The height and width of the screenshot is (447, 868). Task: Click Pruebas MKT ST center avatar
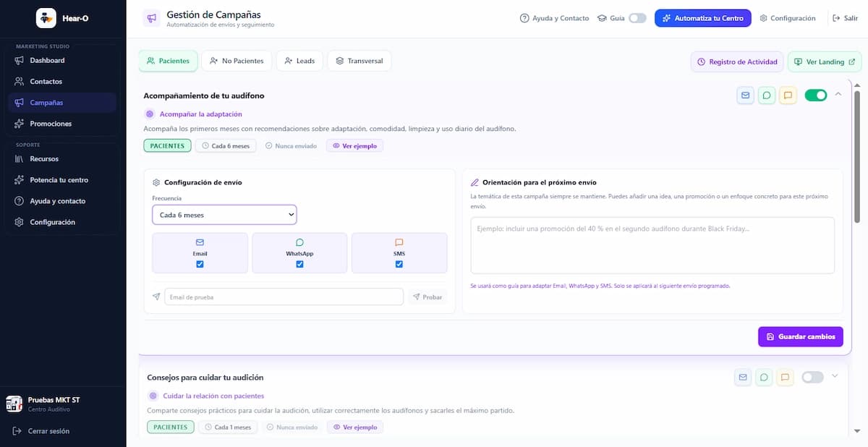point(14,404)
